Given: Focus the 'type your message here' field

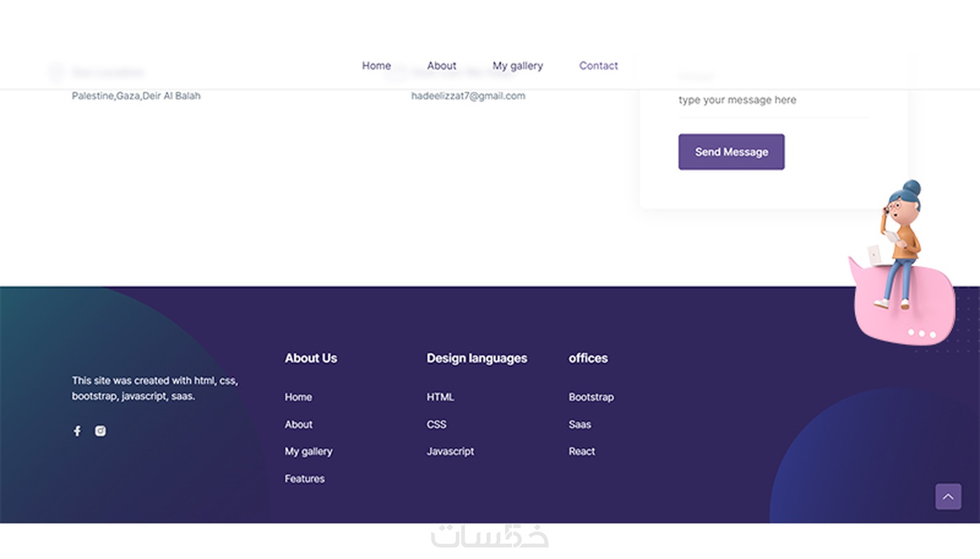Looking at the screenshot, I should coord(774,100).
